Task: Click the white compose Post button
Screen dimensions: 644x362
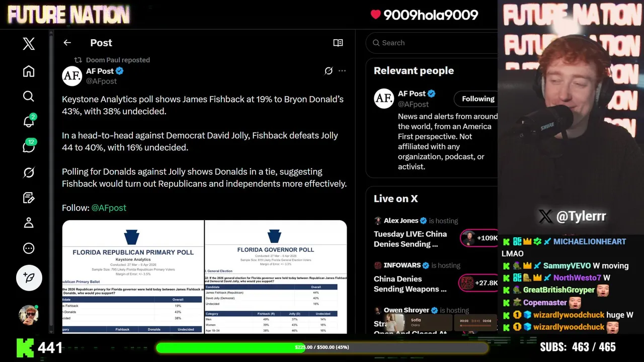Action: pyautogui.click(x=29, y=278)
